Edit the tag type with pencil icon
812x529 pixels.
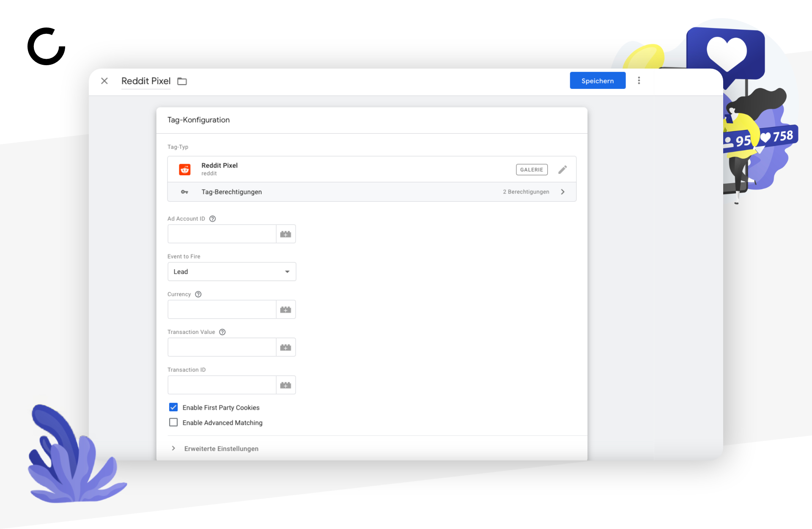562,170
